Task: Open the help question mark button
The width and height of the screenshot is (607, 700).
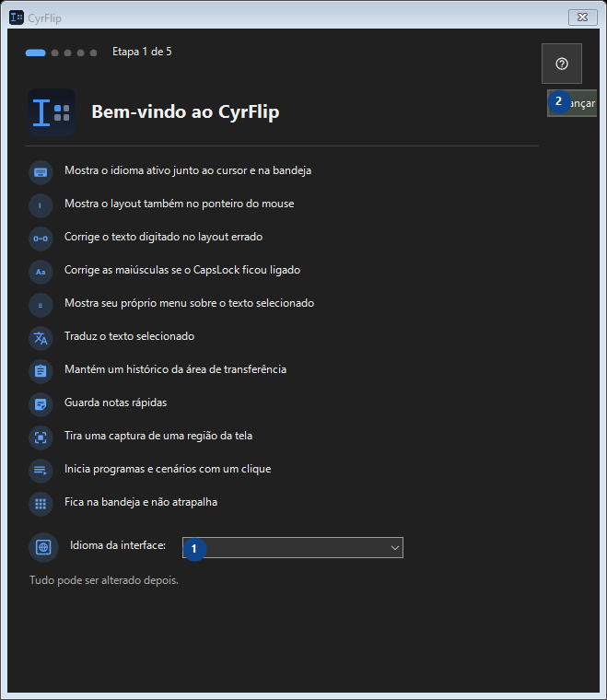Action: click(x=562, y=64)
